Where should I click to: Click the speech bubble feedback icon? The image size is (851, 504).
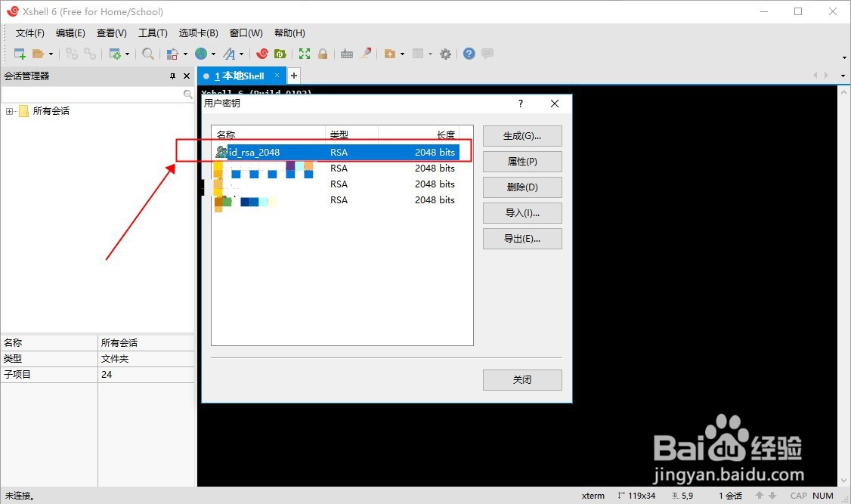click(x=487, y=54)
